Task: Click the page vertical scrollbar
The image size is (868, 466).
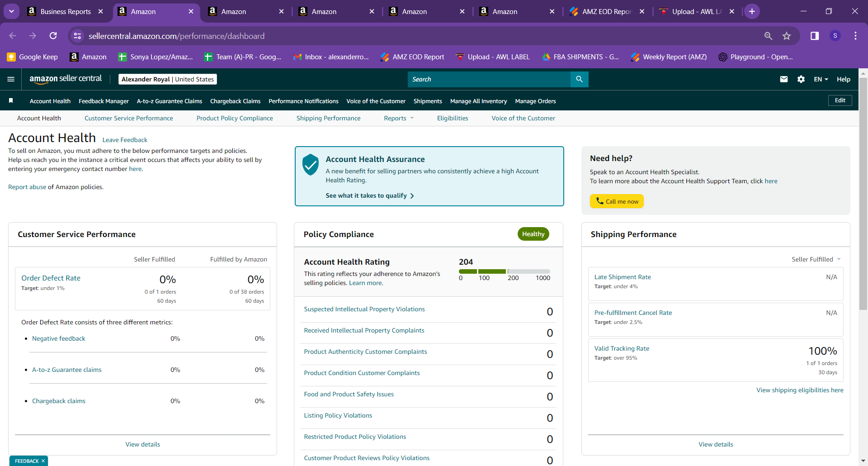Action: coord(863,194)
